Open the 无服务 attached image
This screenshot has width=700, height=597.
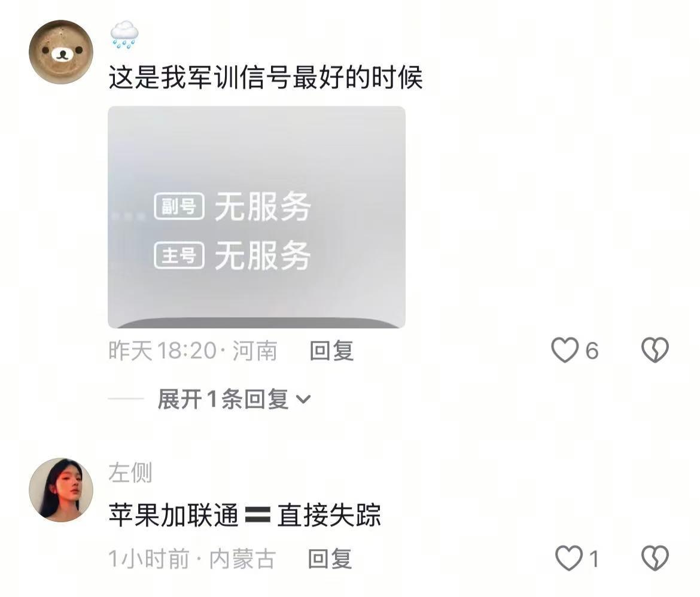257,217
